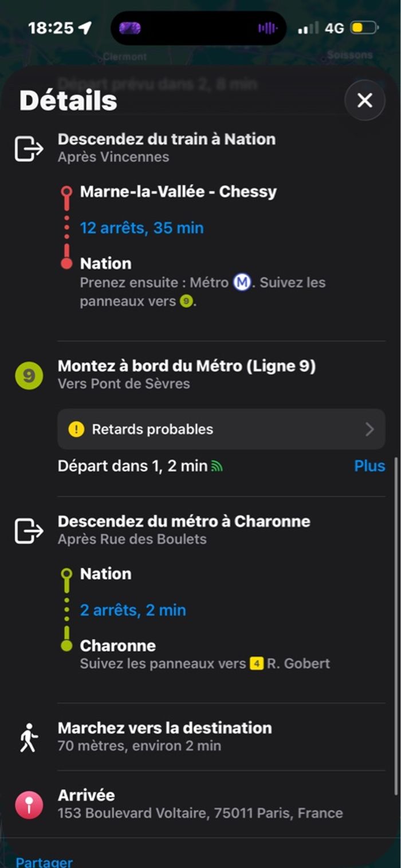The height and width of the screenshot is (868, 401).
Task: Expand the 12 arrêts, 35 min stops
Action: coord(141,228)
